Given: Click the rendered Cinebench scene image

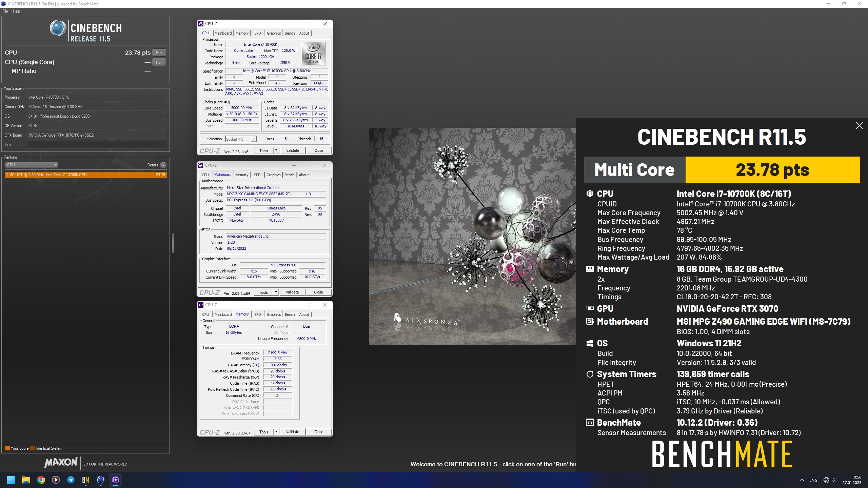Looking at the screenshot, I should pyautogui.click(x=472, y=236).
